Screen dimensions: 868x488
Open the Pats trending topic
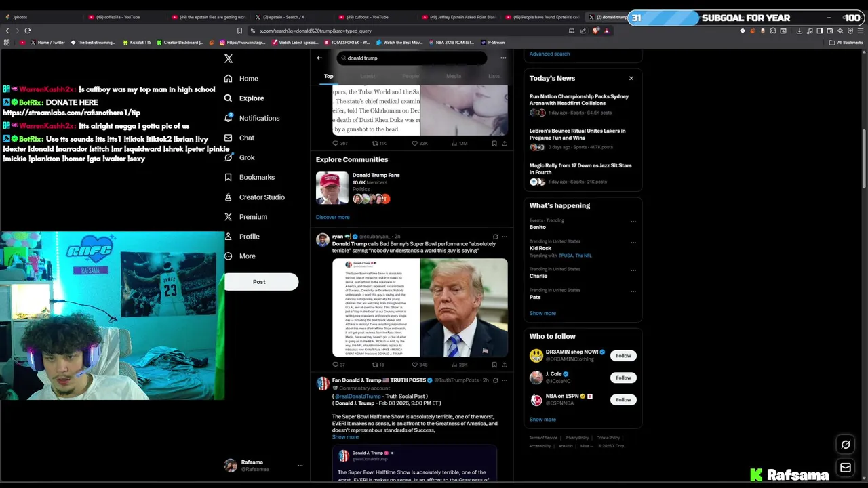pyautogui.click(x=535, y=298)
